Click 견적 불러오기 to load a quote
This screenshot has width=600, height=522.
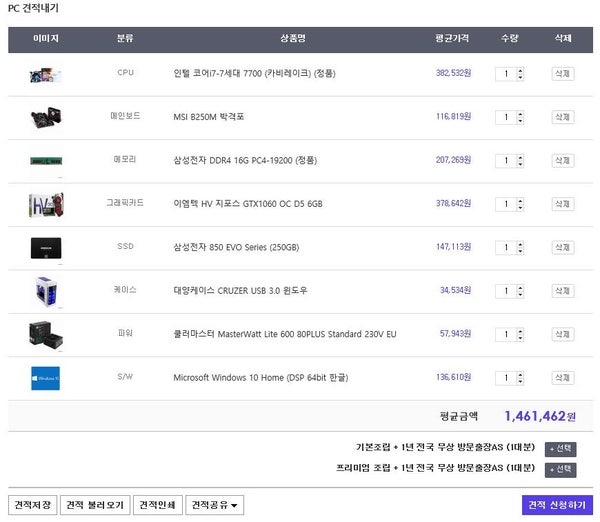95,505
